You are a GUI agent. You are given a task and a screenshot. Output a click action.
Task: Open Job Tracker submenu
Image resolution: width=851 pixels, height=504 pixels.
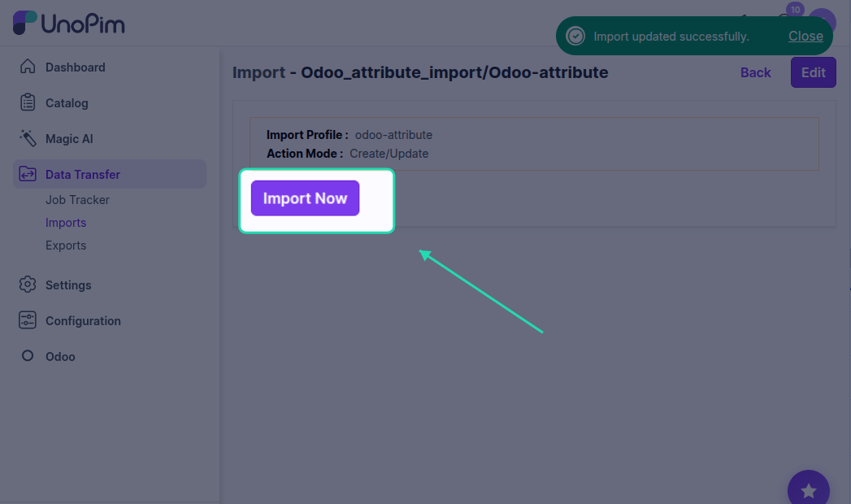(x=77, y=200)
